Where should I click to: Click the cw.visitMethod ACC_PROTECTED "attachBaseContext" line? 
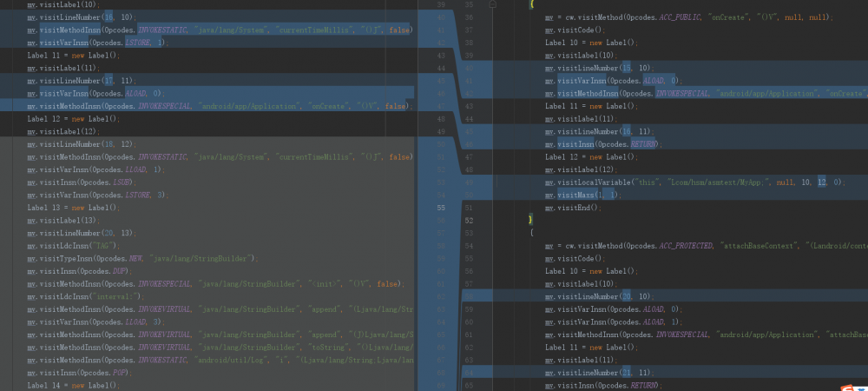(707, 246)
